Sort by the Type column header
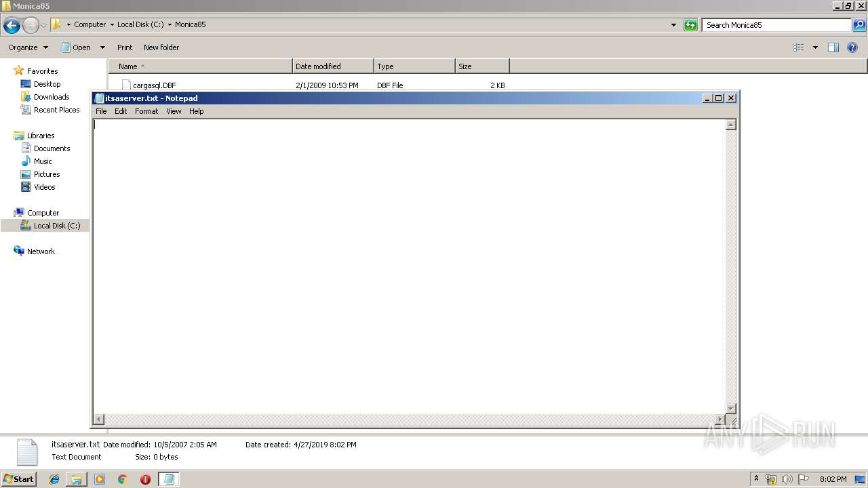868x488 pixels. [414, 66]
